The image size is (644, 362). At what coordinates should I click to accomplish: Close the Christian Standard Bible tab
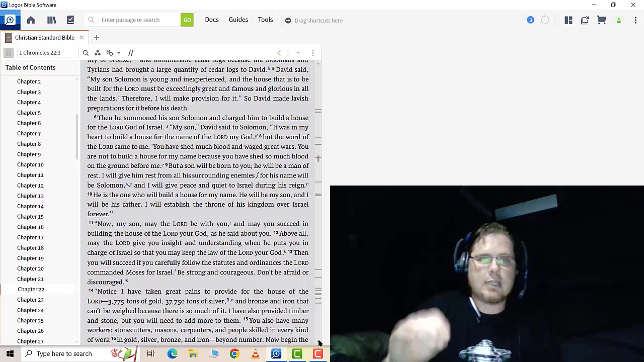82,38
